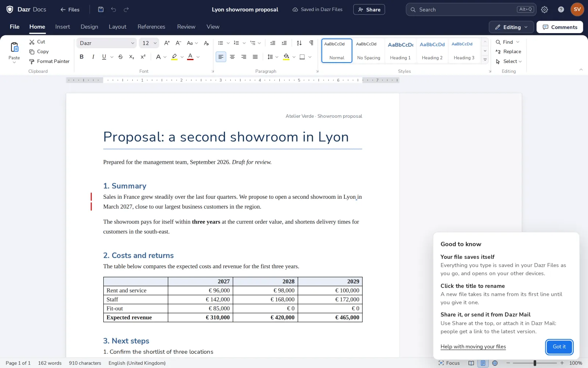This screenshot has height=368, width=588.
Task: Justify the paragraph text
Action: [x=255, y=57]
